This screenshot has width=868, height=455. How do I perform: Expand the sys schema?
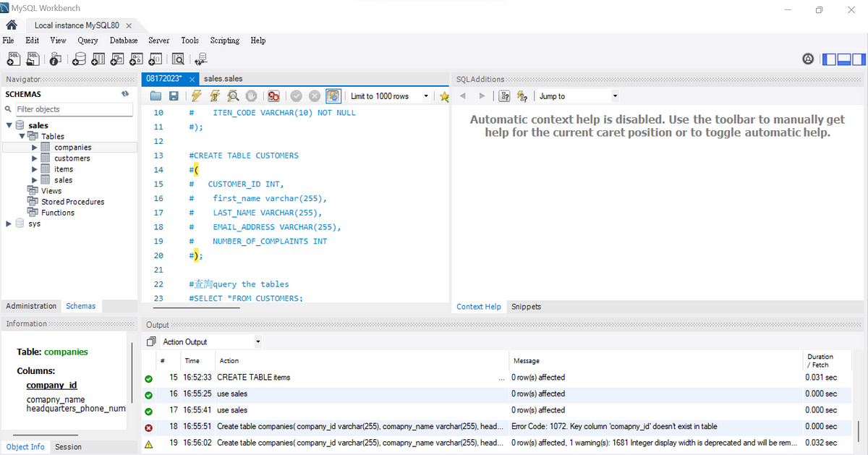tap(9, 224)
